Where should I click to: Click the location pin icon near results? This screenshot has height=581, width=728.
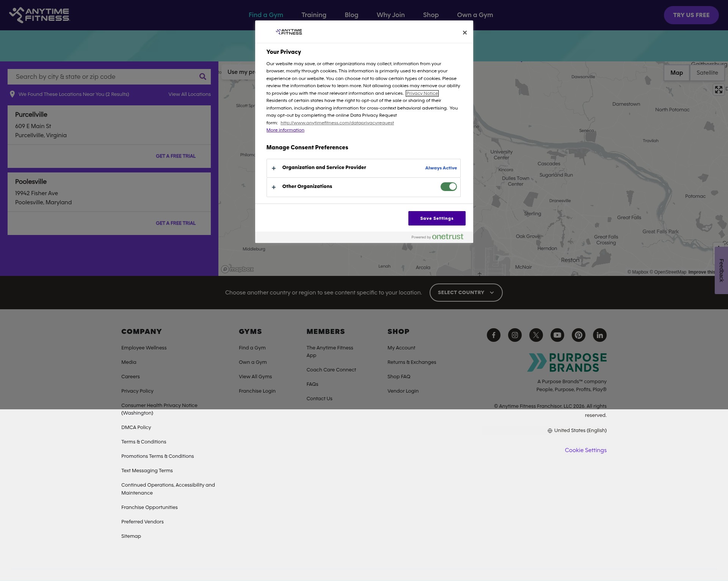[x=12, y=94]
